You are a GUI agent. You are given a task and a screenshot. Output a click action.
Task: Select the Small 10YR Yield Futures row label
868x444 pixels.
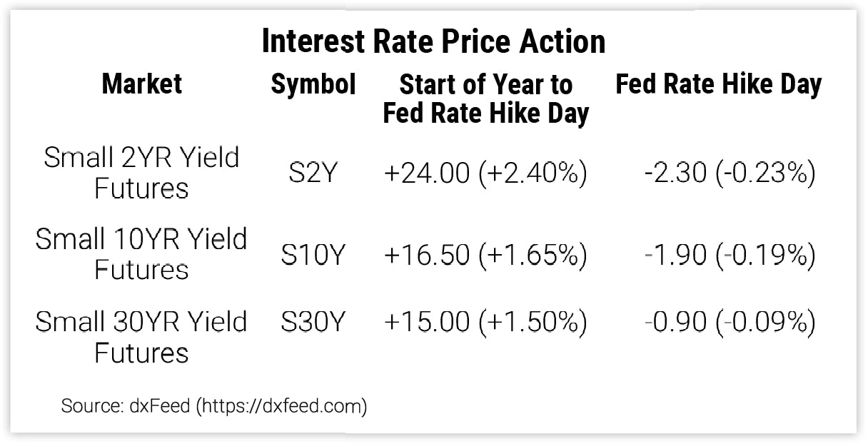tap(141, 254)
